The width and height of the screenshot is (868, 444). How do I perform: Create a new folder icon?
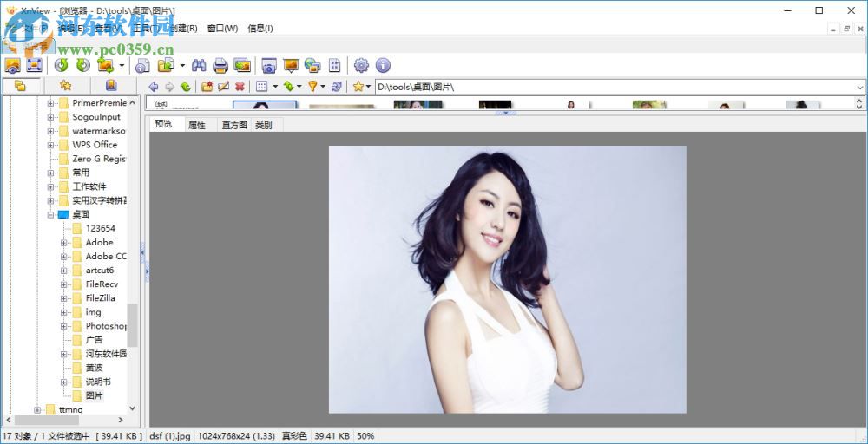point(207,86)
